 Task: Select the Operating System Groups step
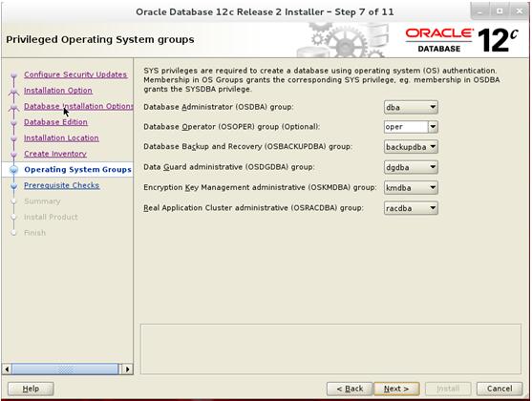77,170
